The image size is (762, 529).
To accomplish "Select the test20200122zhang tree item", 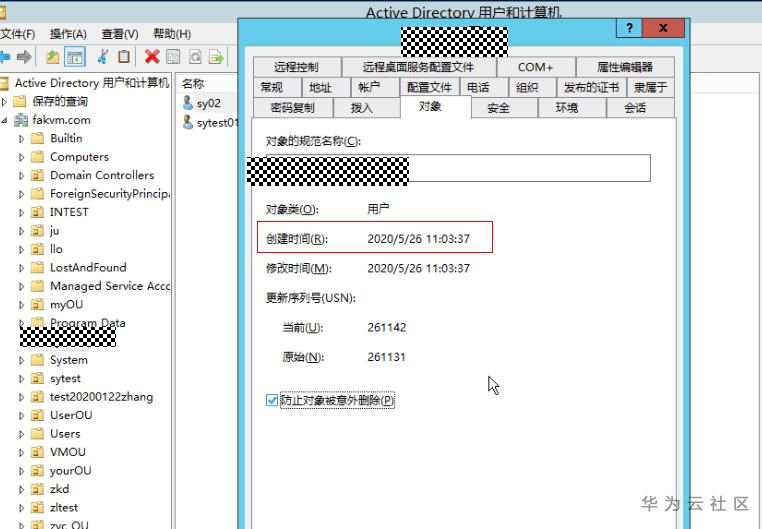I will coord(101,397).
